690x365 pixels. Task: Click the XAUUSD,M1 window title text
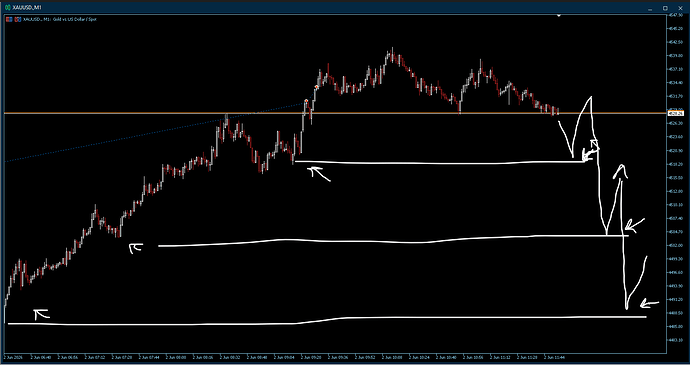[27, 7]
